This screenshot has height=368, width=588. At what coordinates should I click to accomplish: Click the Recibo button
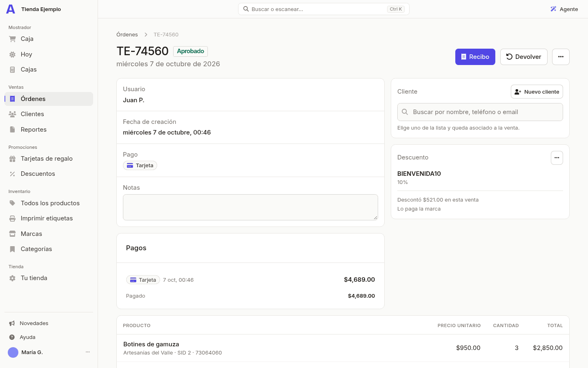[475, 57]
